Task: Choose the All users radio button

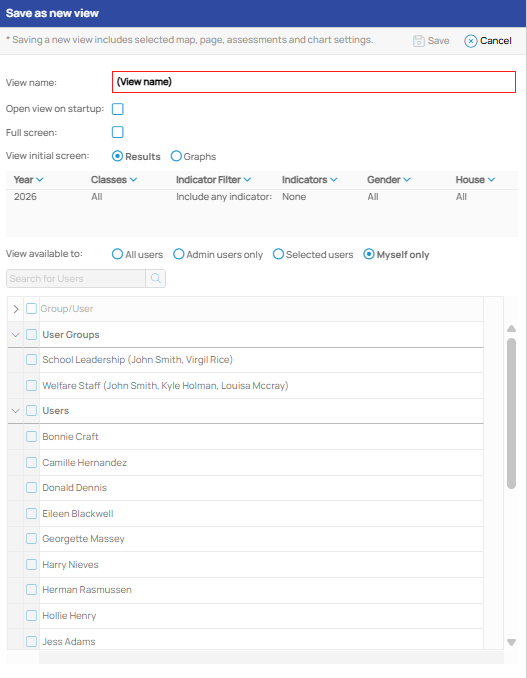Action: tap(117, 254)
